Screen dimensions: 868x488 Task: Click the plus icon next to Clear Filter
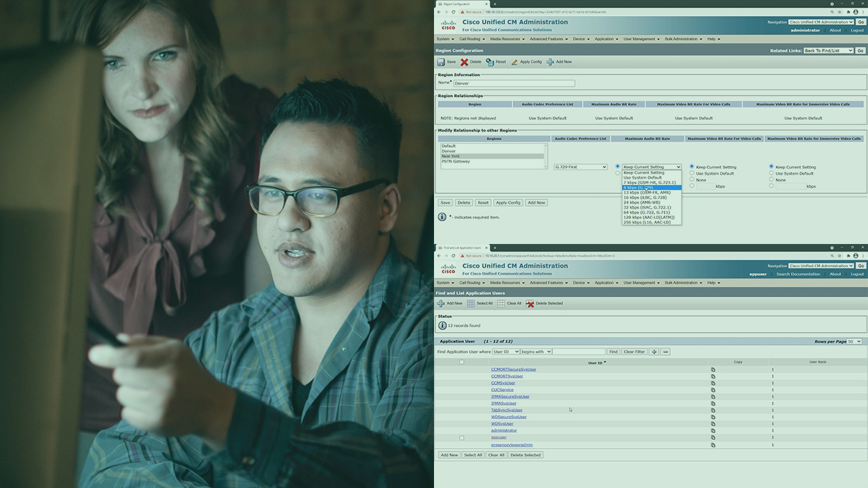[654, 352]
